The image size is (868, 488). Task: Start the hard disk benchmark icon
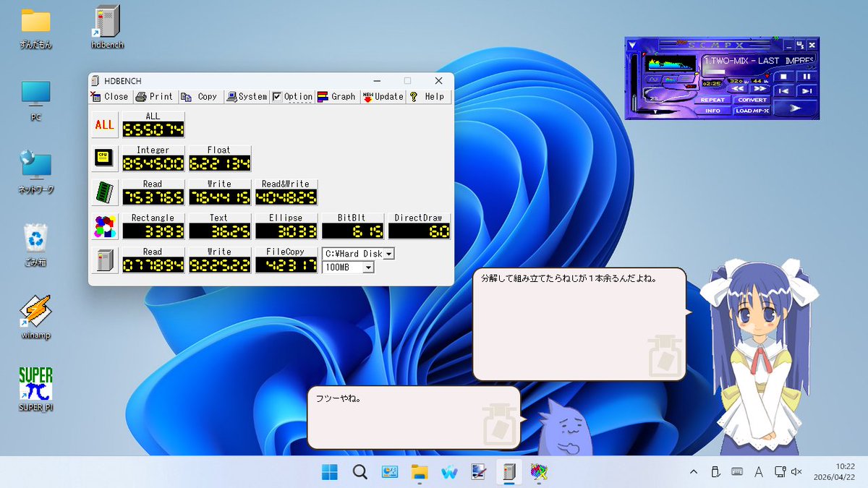point(105,260)
